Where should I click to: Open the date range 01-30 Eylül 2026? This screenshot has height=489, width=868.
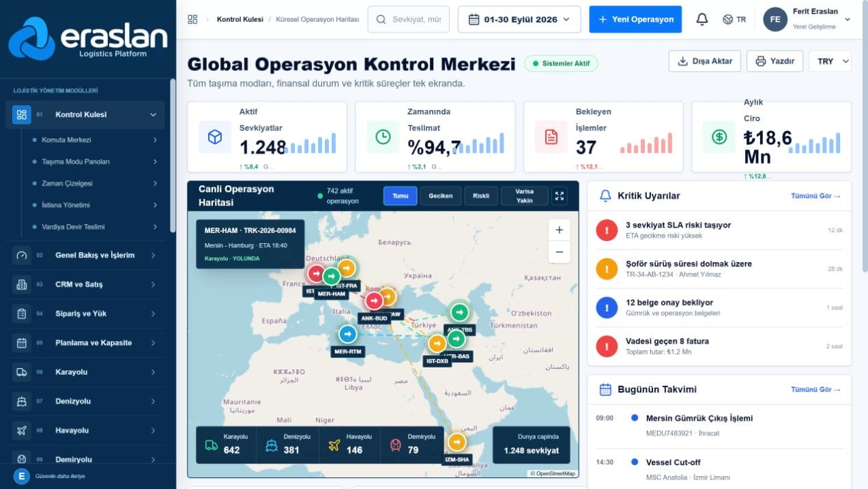point(519,19)
